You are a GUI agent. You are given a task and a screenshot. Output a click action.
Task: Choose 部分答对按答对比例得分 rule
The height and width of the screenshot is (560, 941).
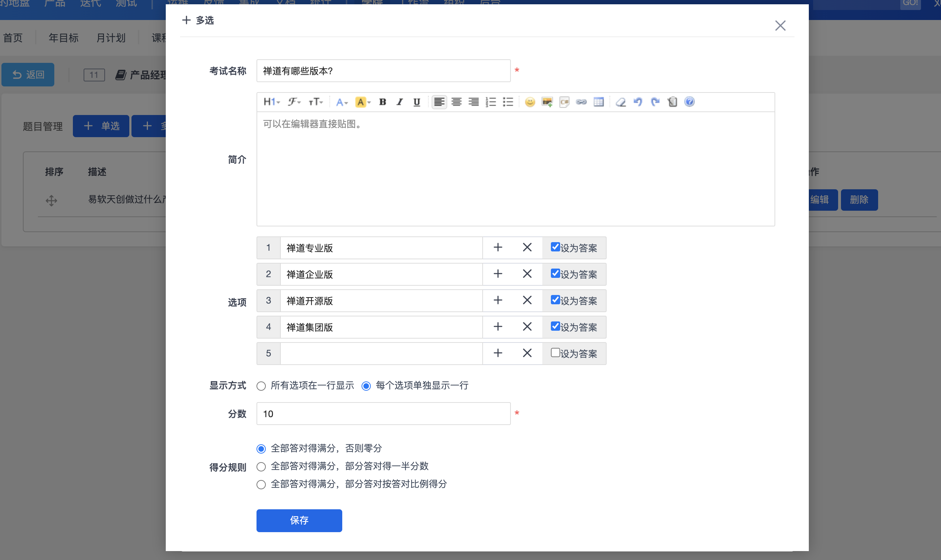[x=261, y=485]
